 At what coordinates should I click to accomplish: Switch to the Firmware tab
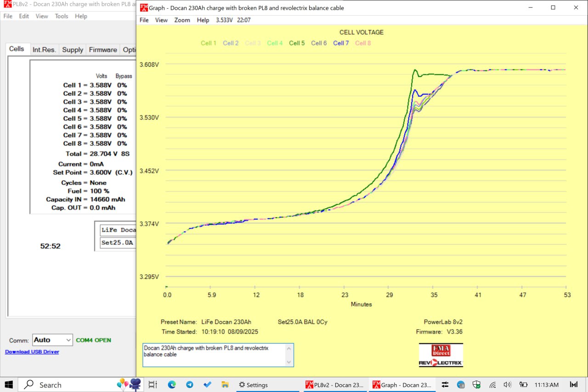pyautogui.click(x=103, y=50)
